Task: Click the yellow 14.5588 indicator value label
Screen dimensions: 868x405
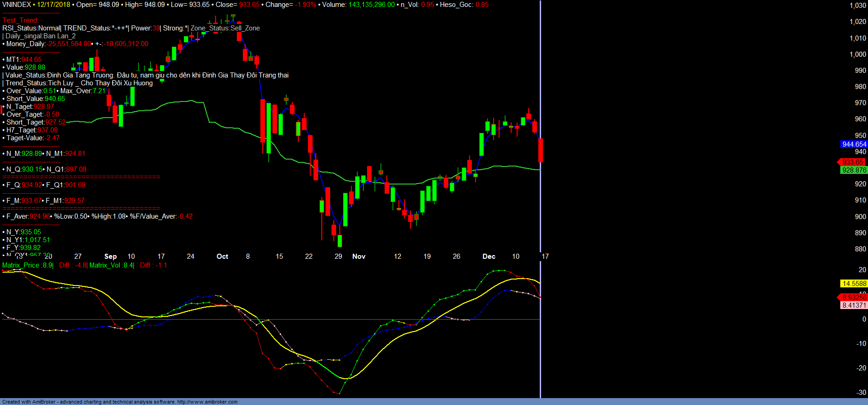Action: tap(854, 284)
